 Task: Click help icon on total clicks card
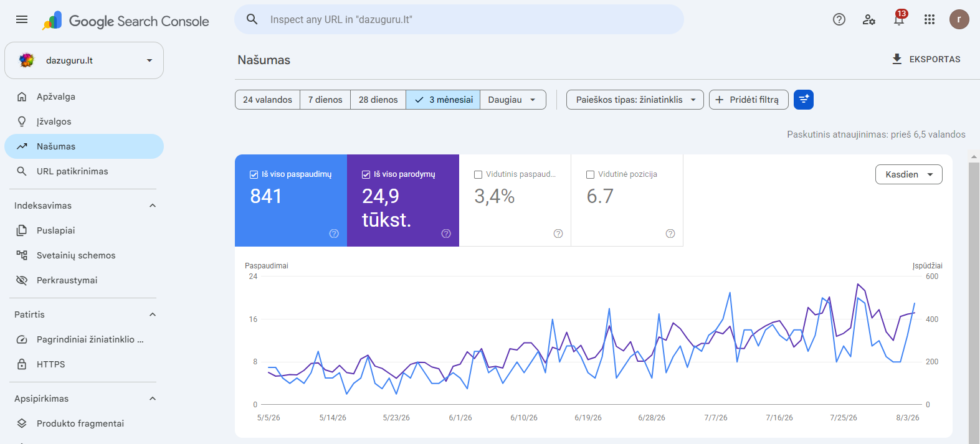pos(334,234)
